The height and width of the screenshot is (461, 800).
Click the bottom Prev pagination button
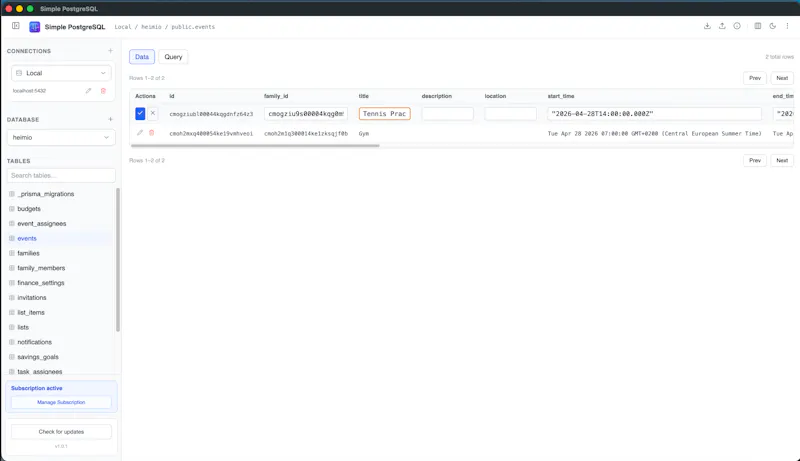(755, 160)
